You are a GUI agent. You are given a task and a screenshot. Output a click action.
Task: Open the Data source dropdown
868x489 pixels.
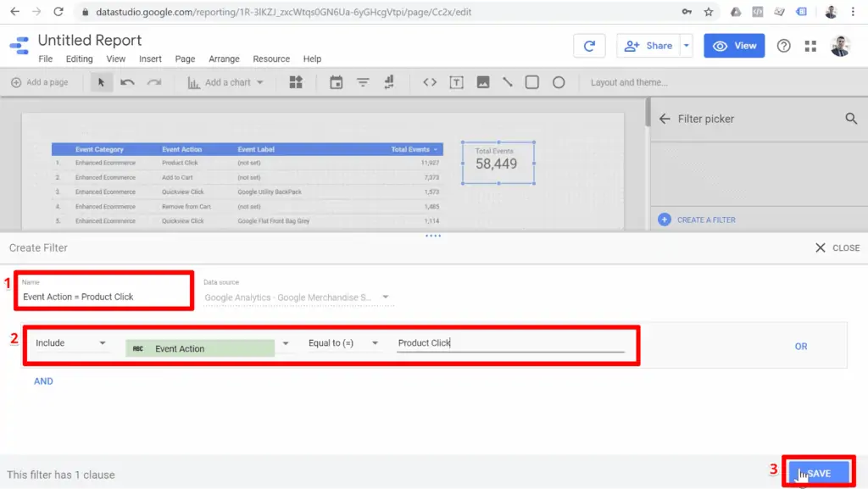click(385, 297)
